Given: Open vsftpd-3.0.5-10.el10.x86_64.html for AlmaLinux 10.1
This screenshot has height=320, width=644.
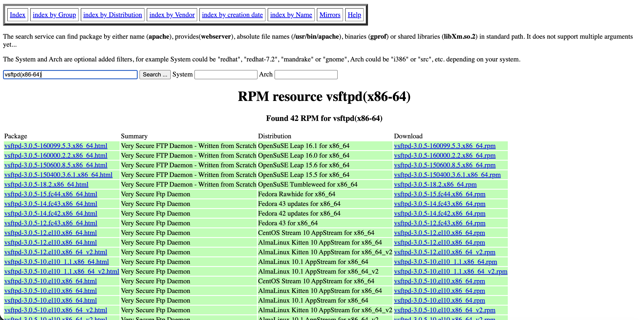Looking at the screenshot, I should tap(50, 300).
